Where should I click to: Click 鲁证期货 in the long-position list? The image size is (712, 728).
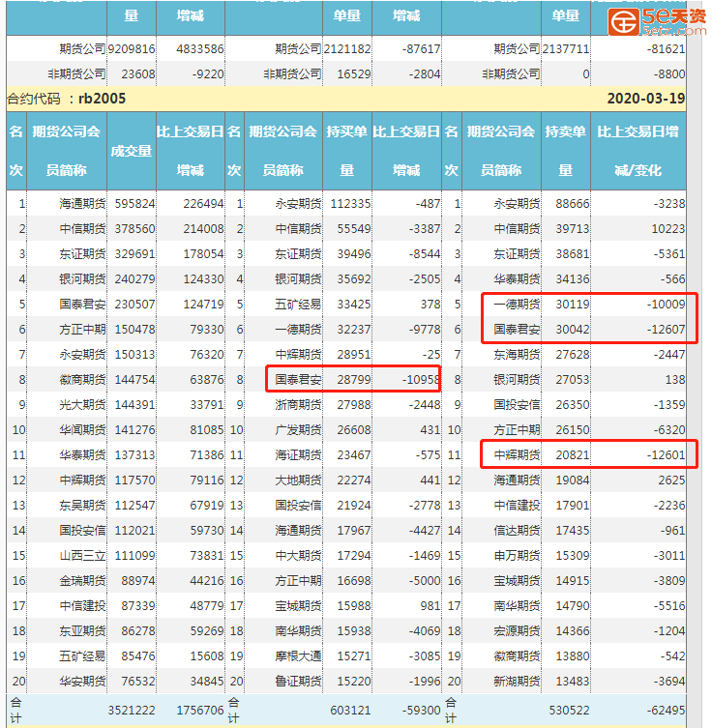299,682
